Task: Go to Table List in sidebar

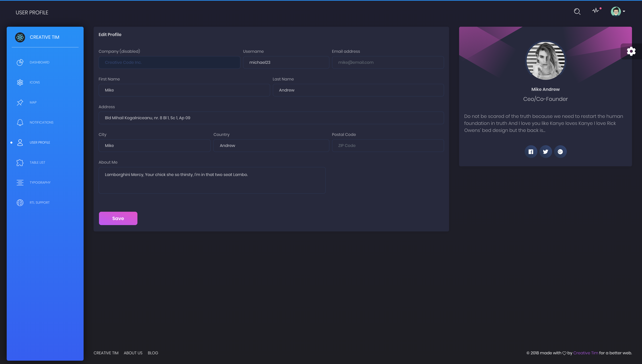Action: [37, 162]
